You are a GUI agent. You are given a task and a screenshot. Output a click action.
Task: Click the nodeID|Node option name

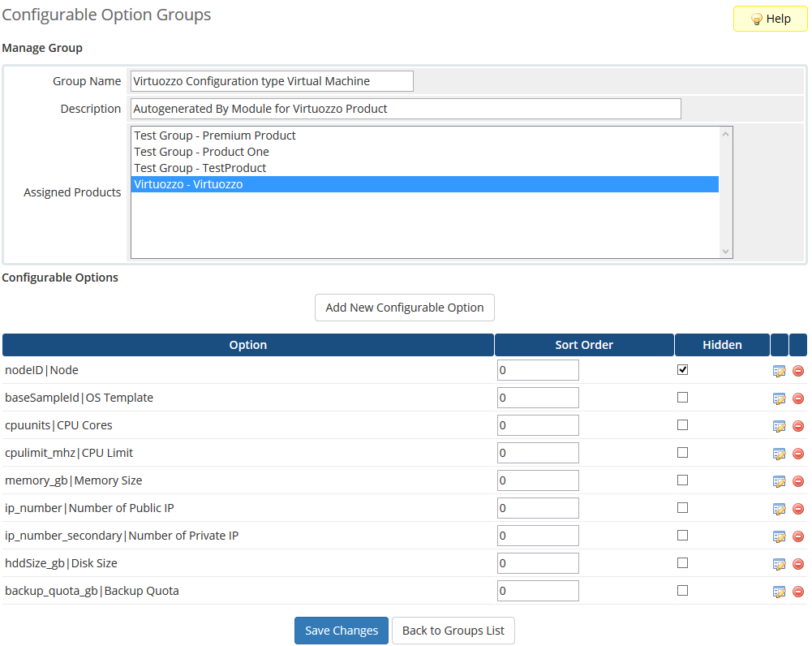(x=41, y=370)
